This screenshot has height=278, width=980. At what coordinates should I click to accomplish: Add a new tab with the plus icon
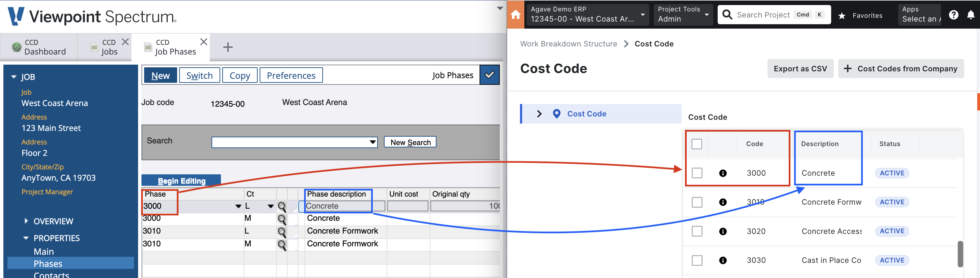pos(228,47)
